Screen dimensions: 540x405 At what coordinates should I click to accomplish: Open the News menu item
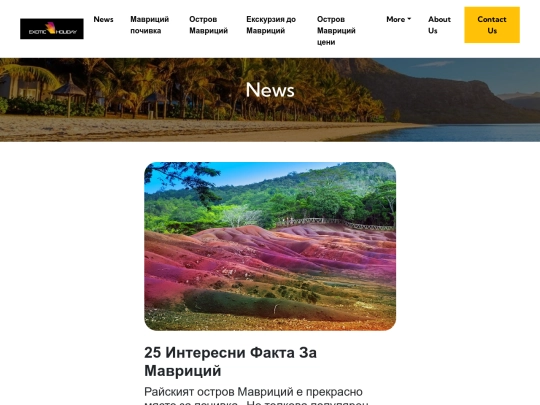[103, 19]
